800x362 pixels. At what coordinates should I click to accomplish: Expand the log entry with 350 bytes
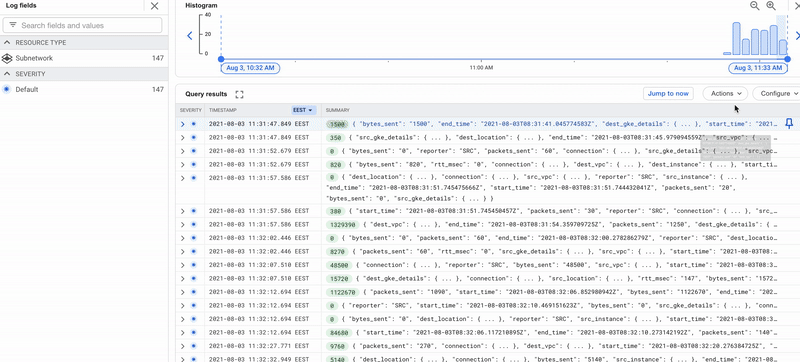[183, 138]
